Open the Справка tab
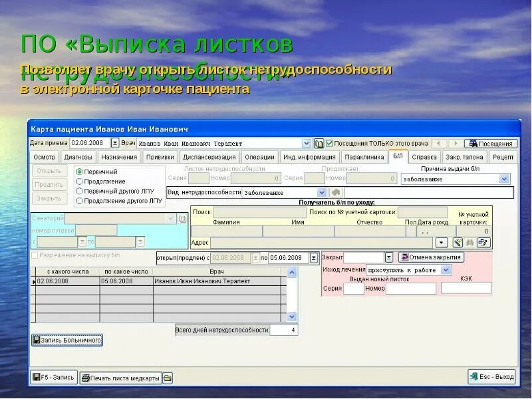This screenshot has width=532, height=399. [424, 157]
